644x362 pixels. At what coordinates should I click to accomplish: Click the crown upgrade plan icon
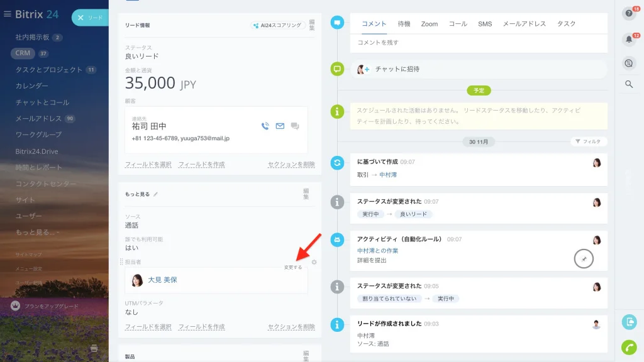coord(15,306)
